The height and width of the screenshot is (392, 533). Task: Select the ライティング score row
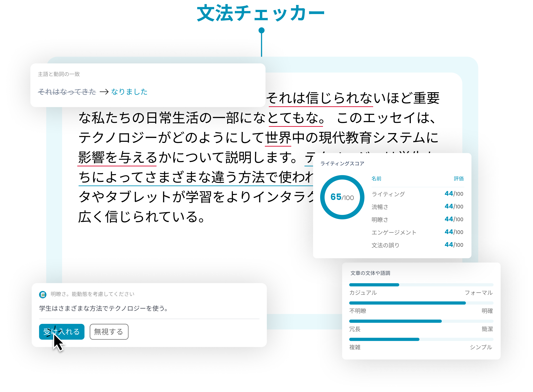pyautogui.click(x=389, y=194)
